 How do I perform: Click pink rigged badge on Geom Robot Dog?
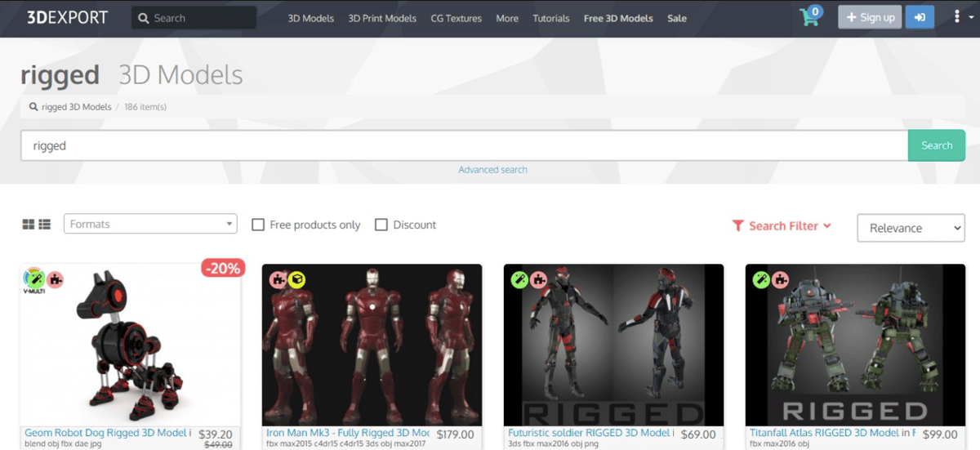click(55, 280)
